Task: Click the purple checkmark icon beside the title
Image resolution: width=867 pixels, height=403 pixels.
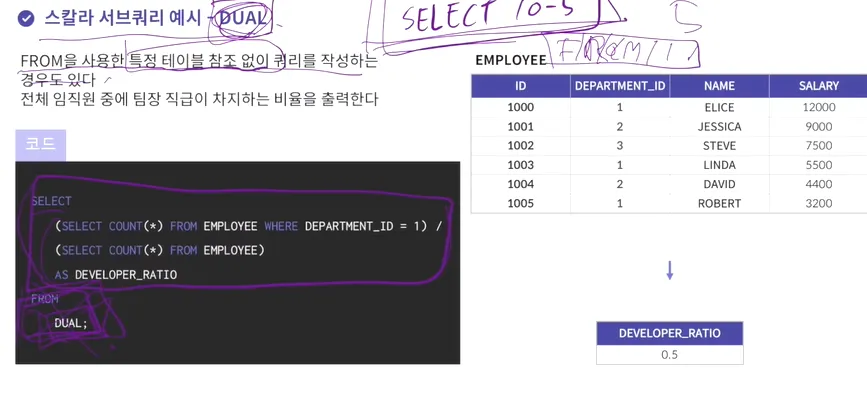Action: pos(26,18)
